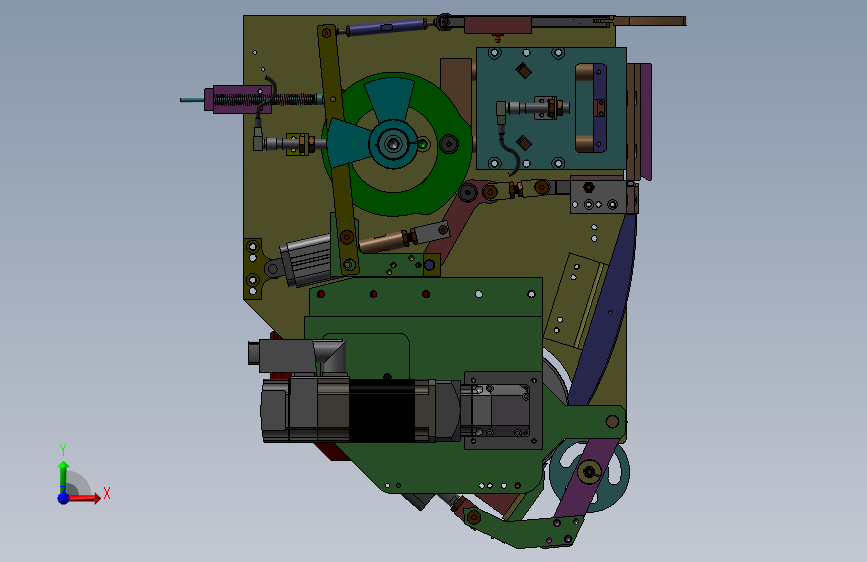This screenshot has width=867, height=562.
Task: Select the proximity sensor left of the fan blade
Action: 288,144
